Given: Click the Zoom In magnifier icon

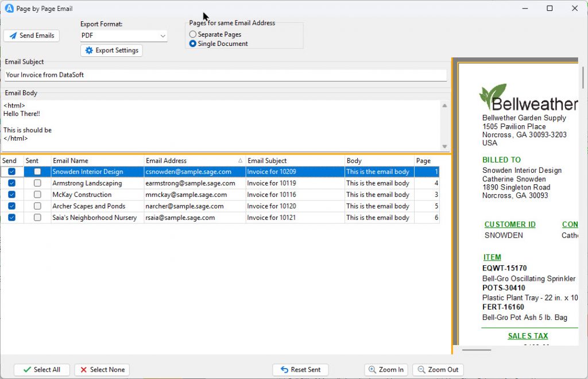Looking at the screenshot, I should pyautogui.click(x=374, y=369).
